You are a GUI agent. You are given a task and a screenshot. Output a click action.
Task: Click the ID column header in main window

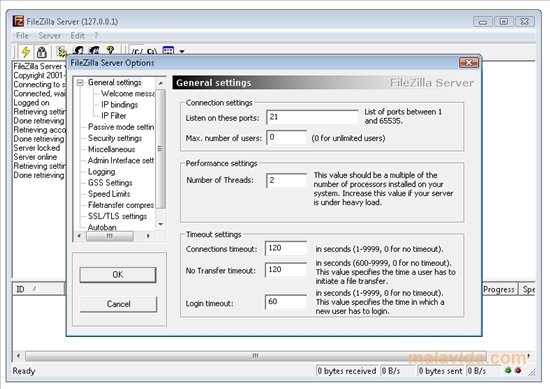tap(39, 289)
